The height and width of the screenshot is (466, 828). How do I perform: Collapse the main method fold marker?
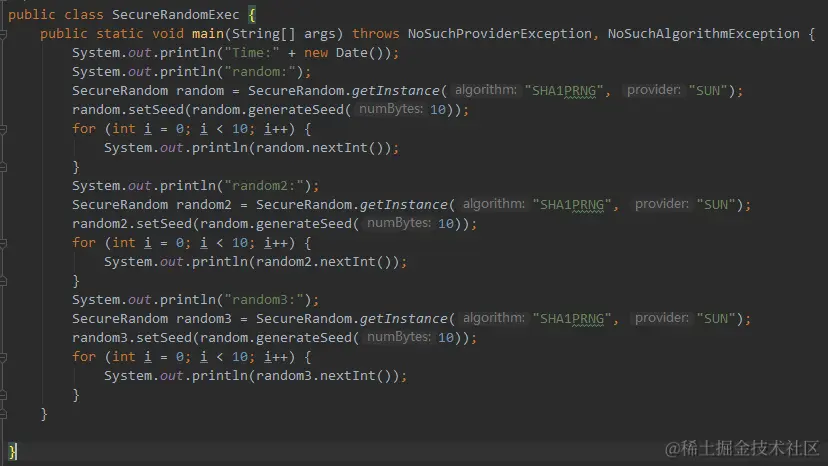(x=3, y=34)
